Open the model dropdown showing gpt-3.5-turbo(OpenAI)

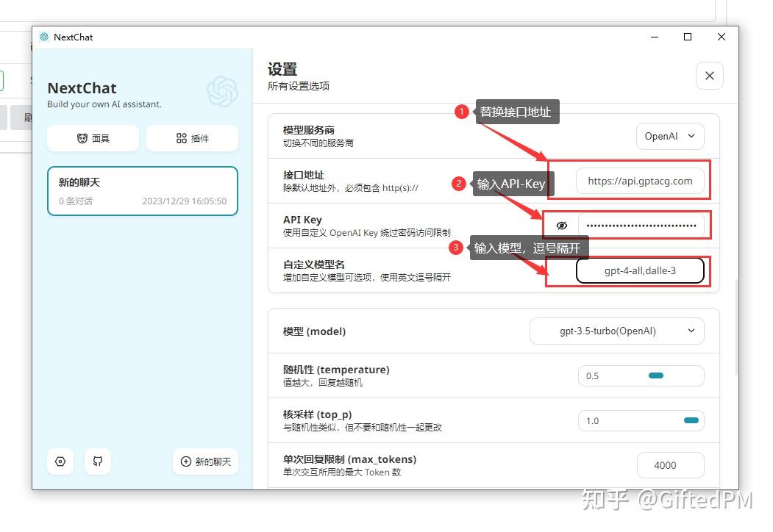point(617,331)
